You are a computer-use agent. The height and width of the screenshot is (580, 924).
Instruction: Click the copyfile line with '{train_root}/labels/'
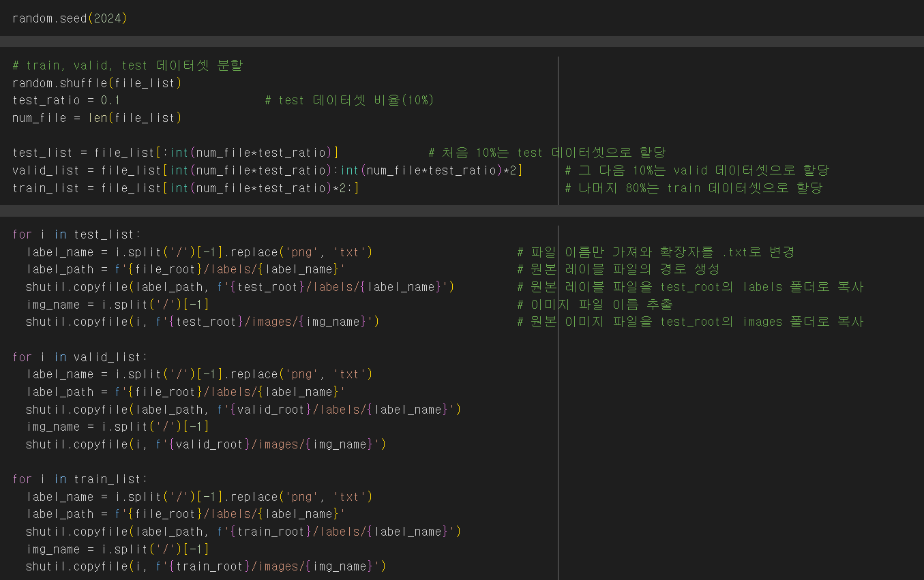pos(243,532)
